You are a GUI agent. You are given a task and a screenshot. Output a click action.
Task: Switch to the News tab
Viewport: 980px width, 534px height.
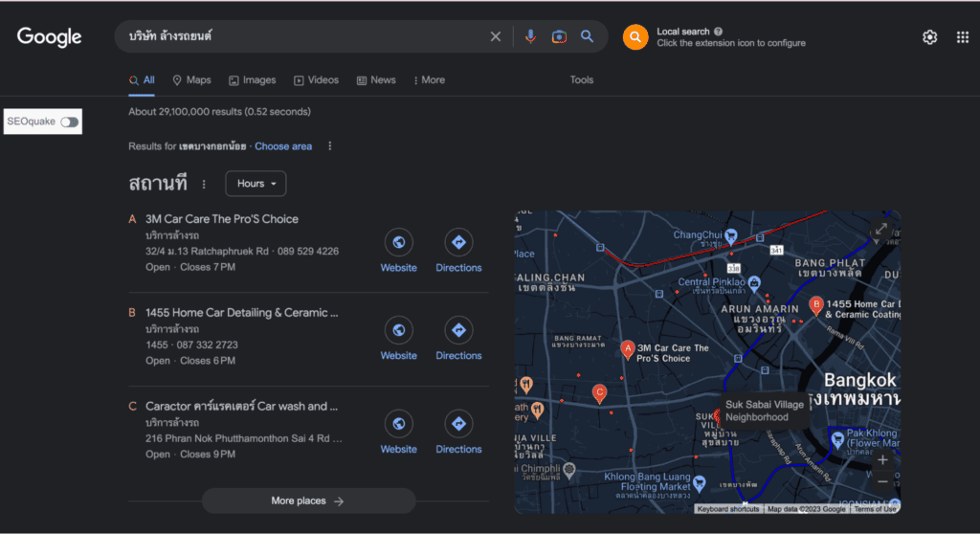(x=376, y=80)
